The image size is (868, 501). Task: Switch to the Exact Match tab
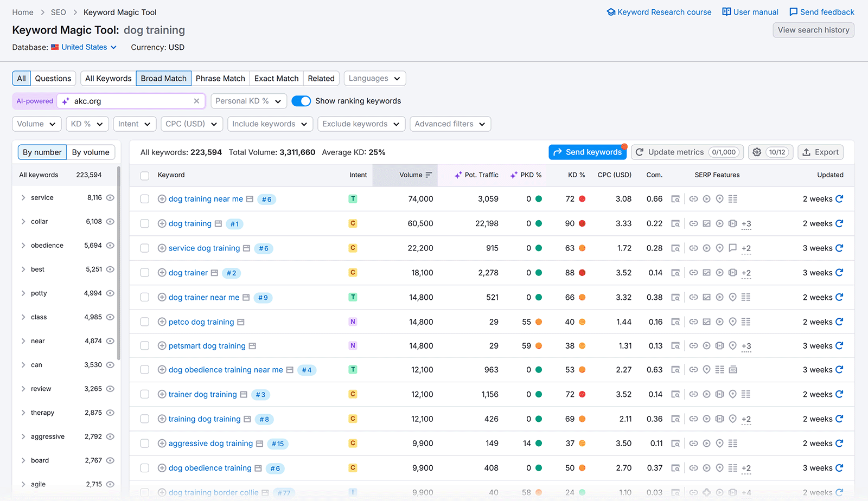click(276, 78)
